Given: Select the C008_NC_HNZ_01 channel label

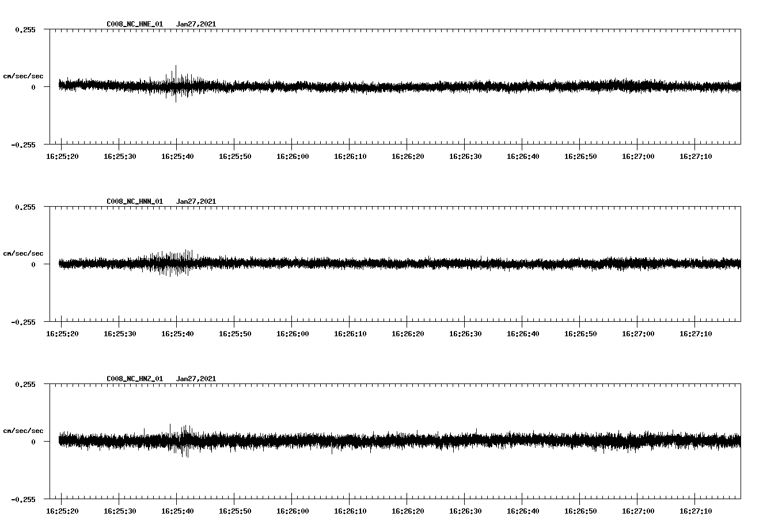Looking at the screenshot, I should tap(134, 378).
